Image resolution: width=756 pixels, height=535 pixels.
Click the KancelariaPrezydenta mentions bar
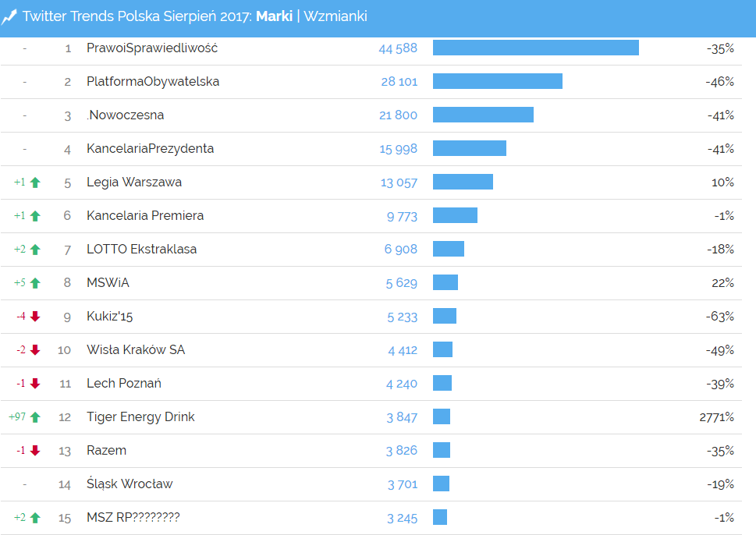point(469,148)
